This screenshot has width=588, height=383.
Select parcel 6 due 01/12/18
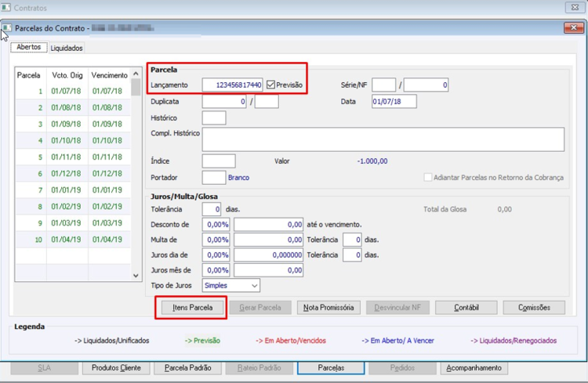click(x=73, y=174)
